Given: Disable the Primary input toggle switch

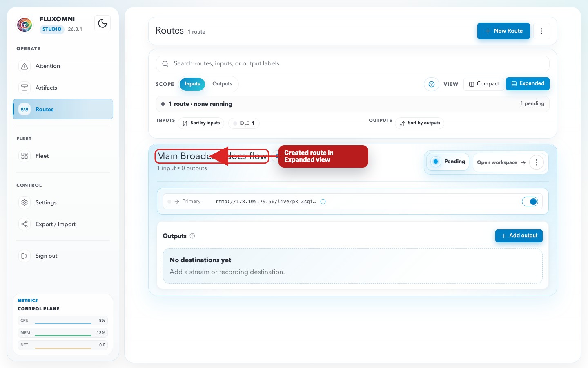Looking at the screenshot, I should pos(530,202).
